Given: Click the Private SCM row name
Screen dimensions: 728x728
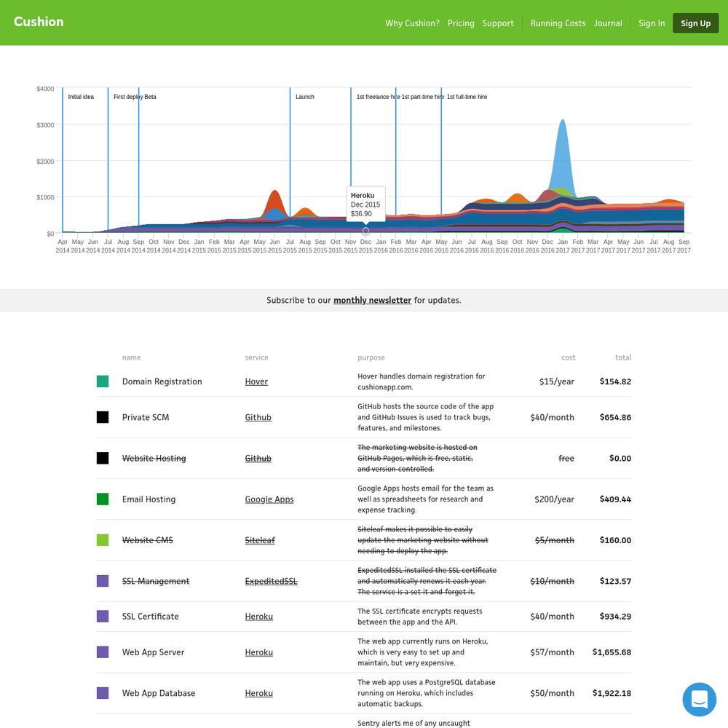Looking at the screenshot, I should pos(146,417).
